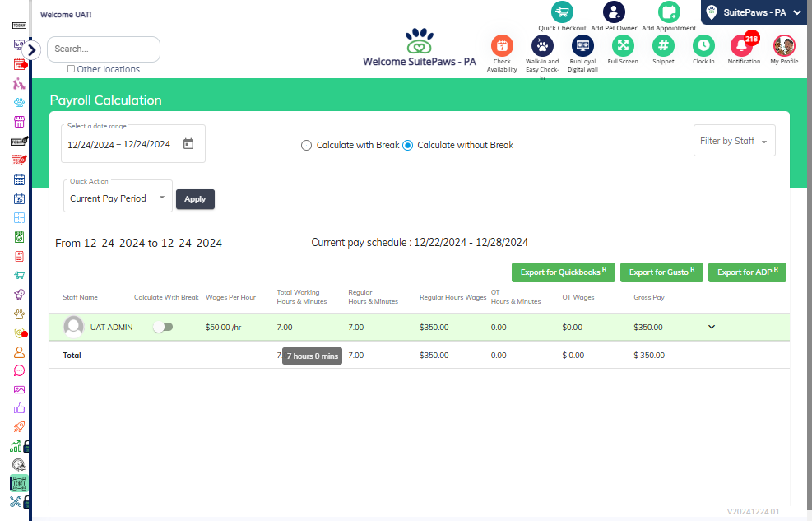
Task: Open the Filter by Staff dropdown
Action: 735,141
